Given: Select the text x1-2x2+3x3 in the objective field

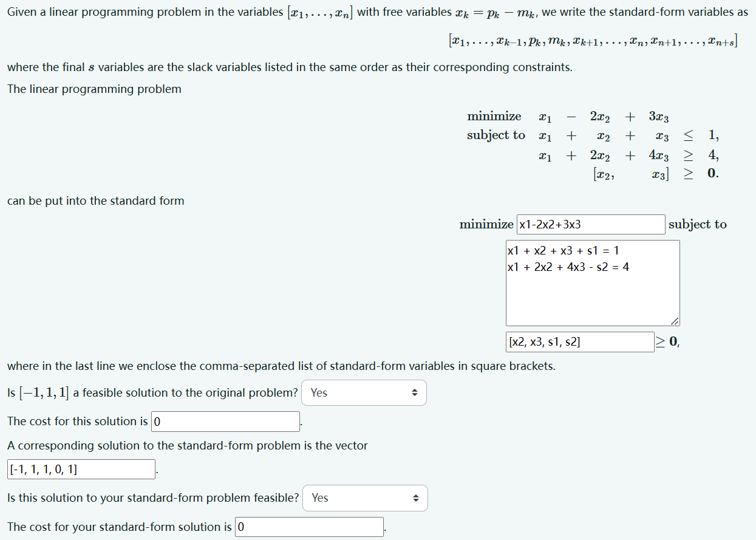Looking at the screenshot, I should tap(550, 224).
